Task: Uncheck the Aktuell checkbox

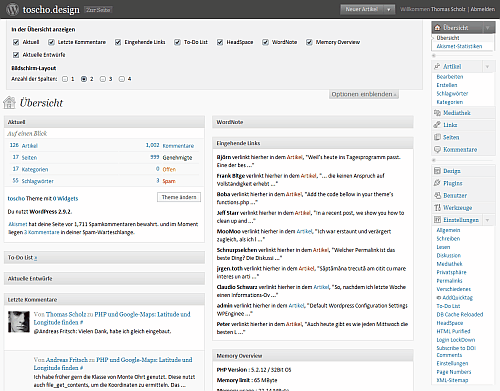Action: pyautogui.click(x=16, y=42)
